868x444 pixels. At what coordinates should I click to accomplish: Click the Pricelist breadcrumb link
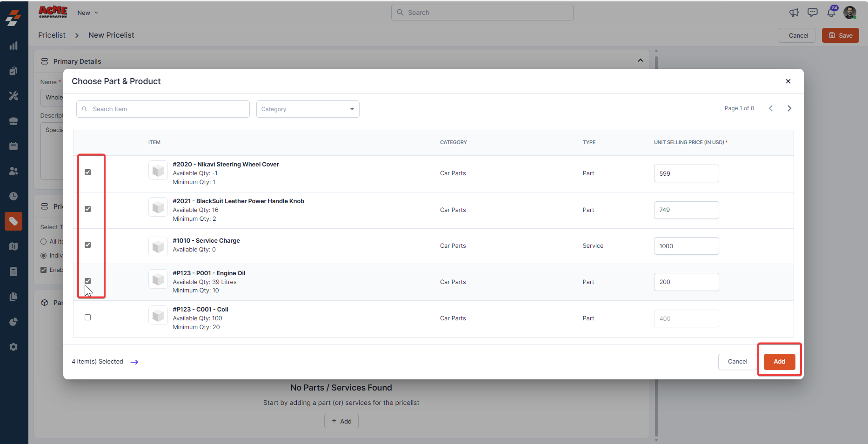52,35
